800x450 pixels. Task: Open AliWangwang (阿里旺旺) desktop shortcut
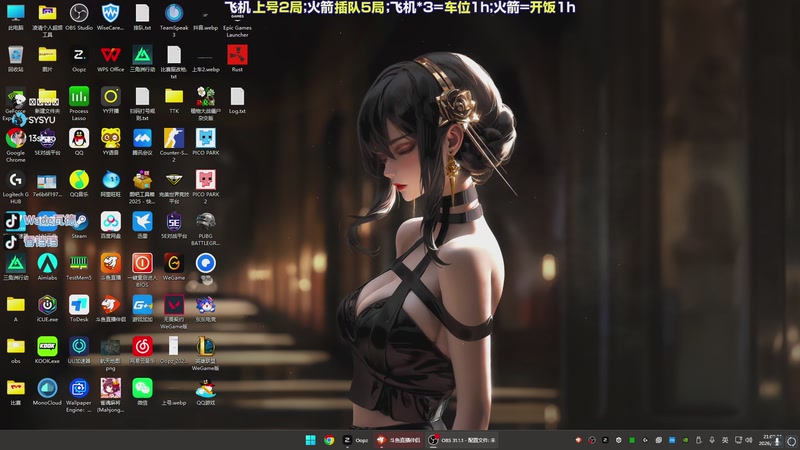click(110, 183)
